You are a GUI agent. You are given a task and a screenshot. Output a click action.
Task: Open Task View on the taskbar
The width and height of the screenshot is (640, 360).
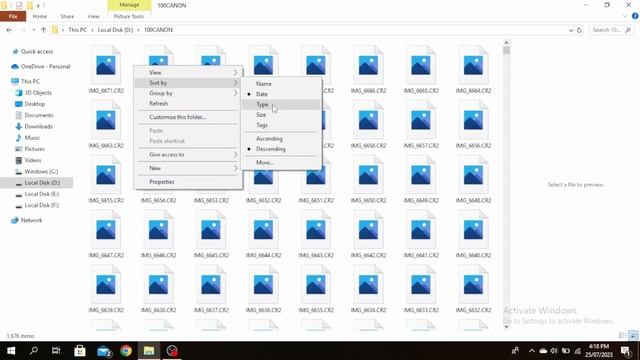tap(56, 351)
